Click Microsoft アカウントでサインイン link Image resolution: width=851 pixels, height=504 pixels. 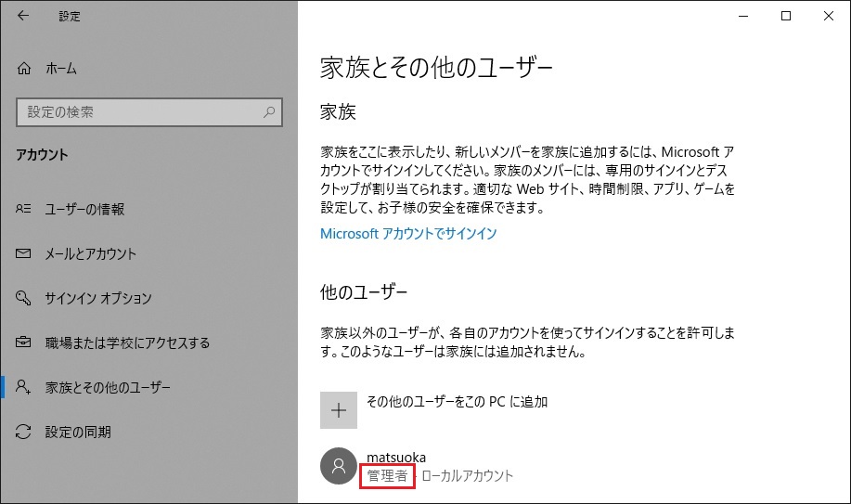pos(408,234)
